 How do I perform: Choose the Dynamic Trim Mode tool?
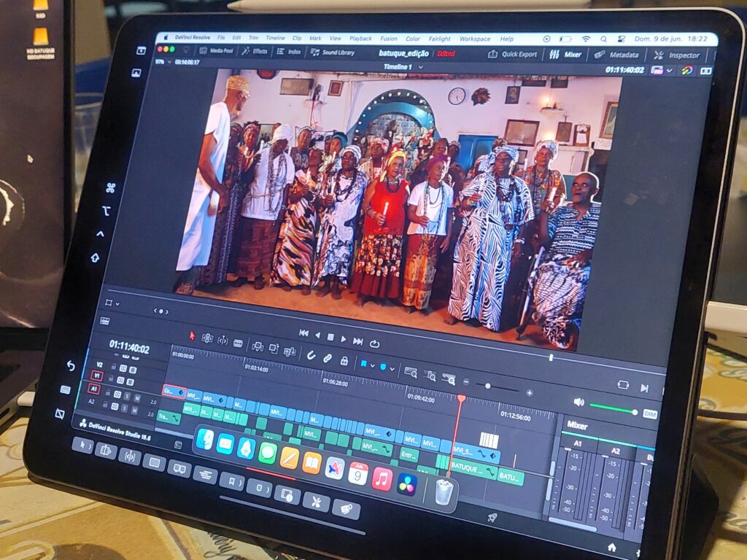click(222, 340)
